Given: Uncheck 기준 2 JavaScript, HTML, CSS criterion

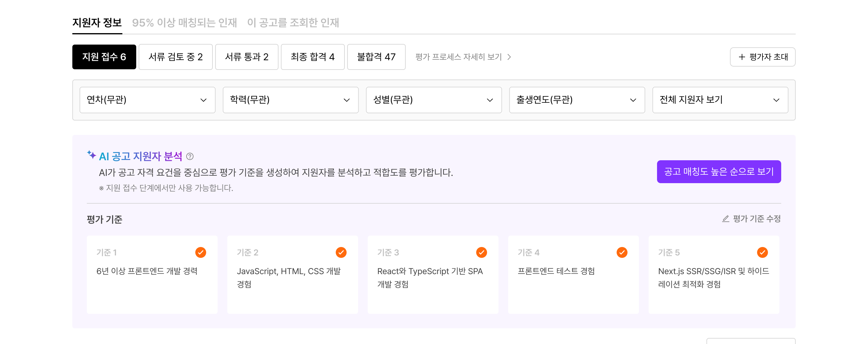Looking at the screenshot, I should tap(341, 252).
